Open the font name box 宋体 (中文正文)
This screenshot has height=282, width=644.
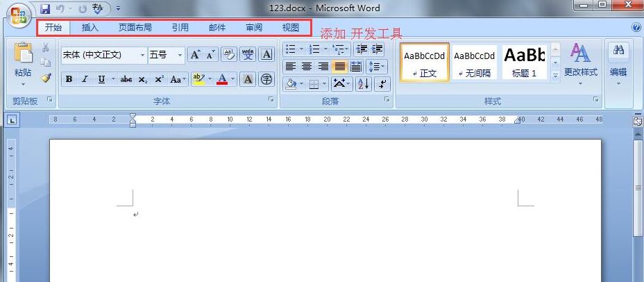[x=104, y=55]
